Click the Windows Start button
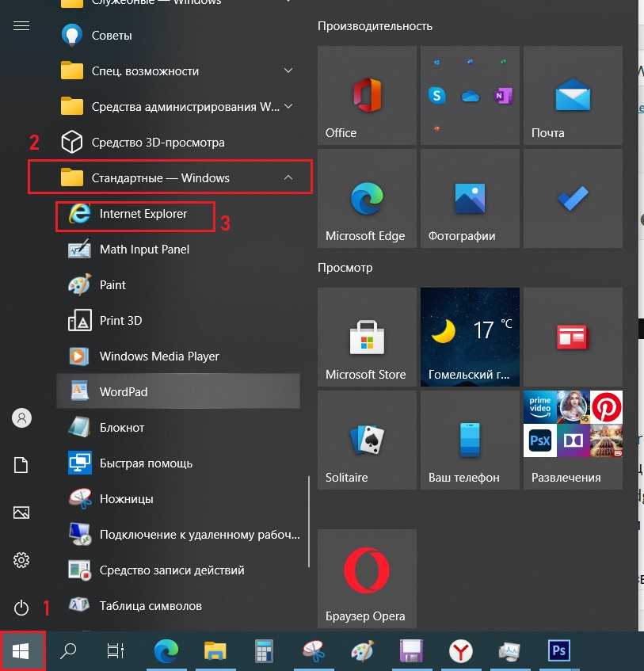Screen dimensions: 644x671 coord(21,651)
